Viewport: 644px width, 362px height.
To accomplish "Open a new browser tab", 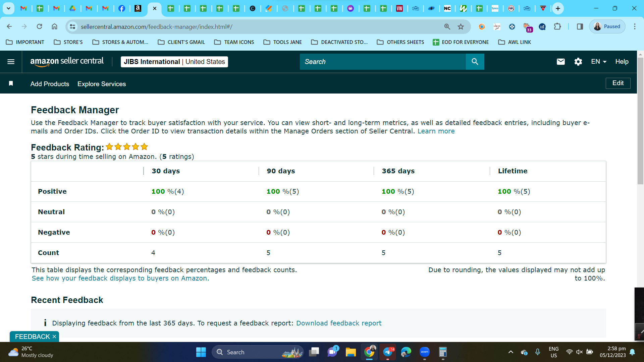I will click(558, 8).
